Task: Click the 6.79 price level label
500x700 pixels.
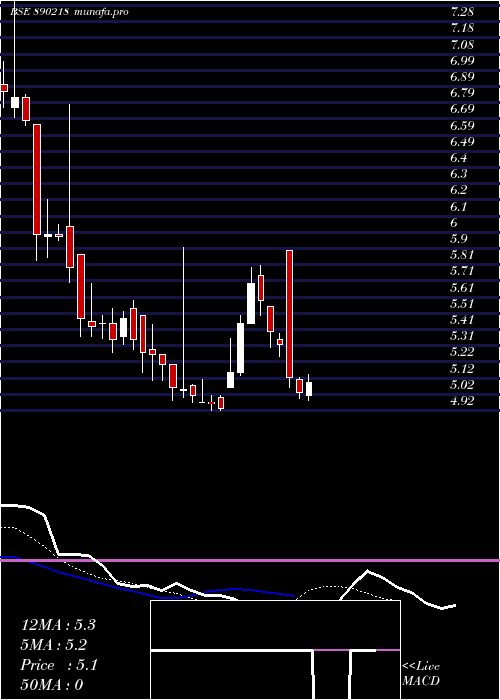Action: [x=462, y=93]
